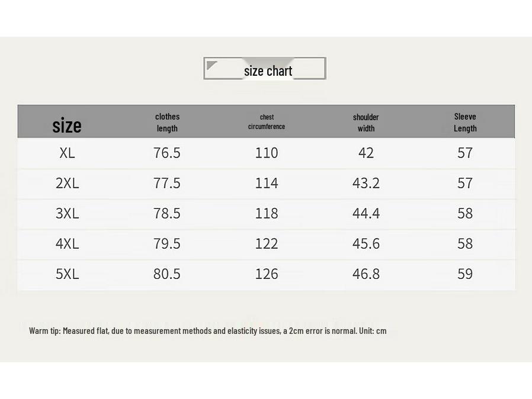Select shoulder width value 44.4
The height and width of the screenshot is (399, 532).
point(366,213)
